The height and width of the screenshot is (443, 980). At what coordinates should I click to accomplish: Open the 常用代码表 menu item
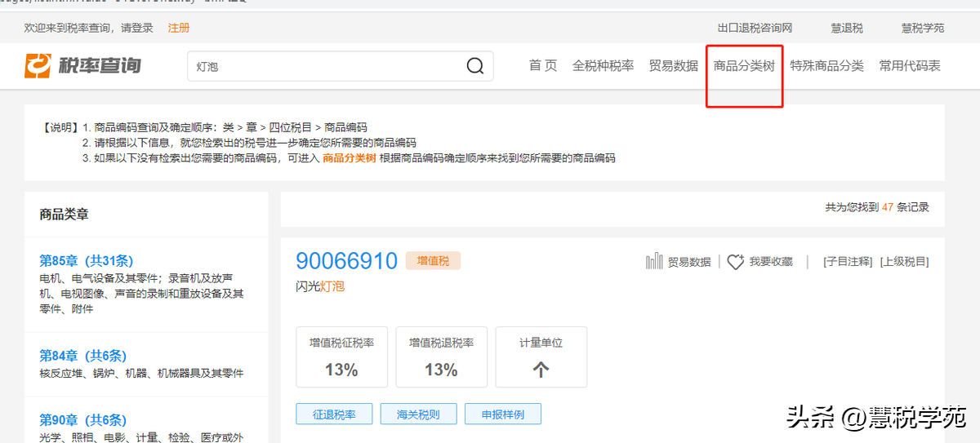pyautogui.click(x=910, y=66)
